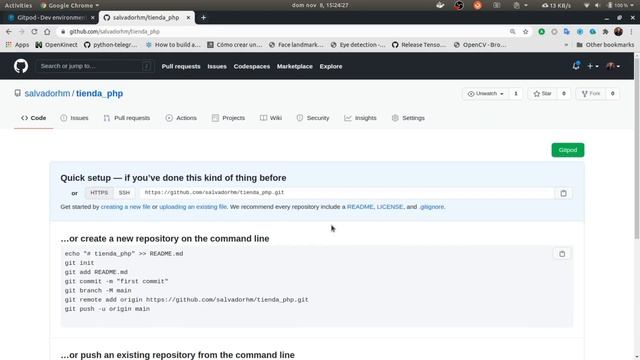The image size is (640, 360).
Task: Reload the page with the refresh icon
Action: (x=34, y=31)
